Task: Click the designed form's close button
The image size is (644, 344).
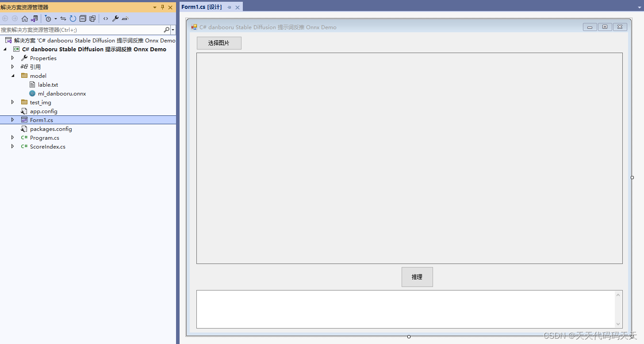Action: click(620, 27)
